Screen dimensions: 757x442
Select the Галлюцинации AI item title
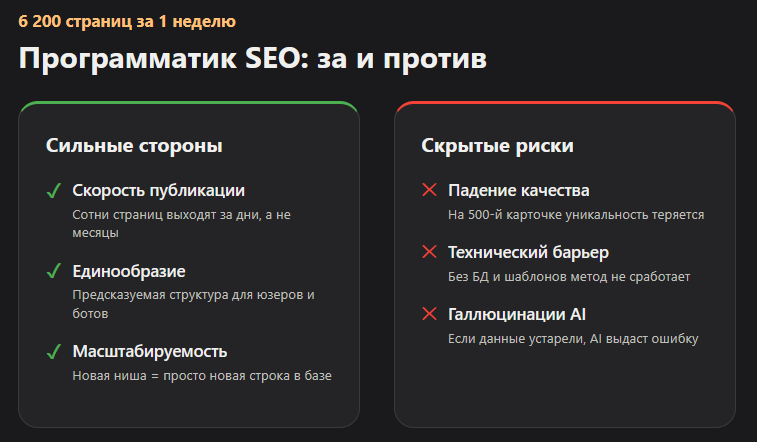pyautogui.click(x=517, y=315)
